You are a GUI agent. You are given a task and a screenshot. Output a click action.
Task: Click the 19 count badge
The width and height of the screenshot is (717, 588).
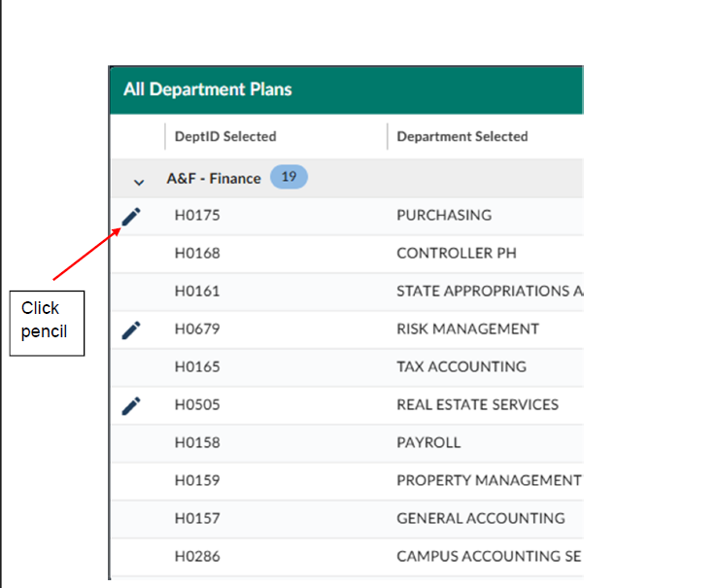click(x=289, y=177)
